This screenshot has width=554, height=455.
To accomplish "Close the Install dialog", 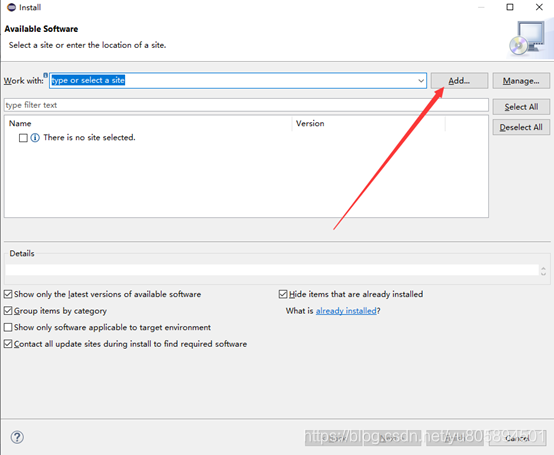I will tap(539, 7).
